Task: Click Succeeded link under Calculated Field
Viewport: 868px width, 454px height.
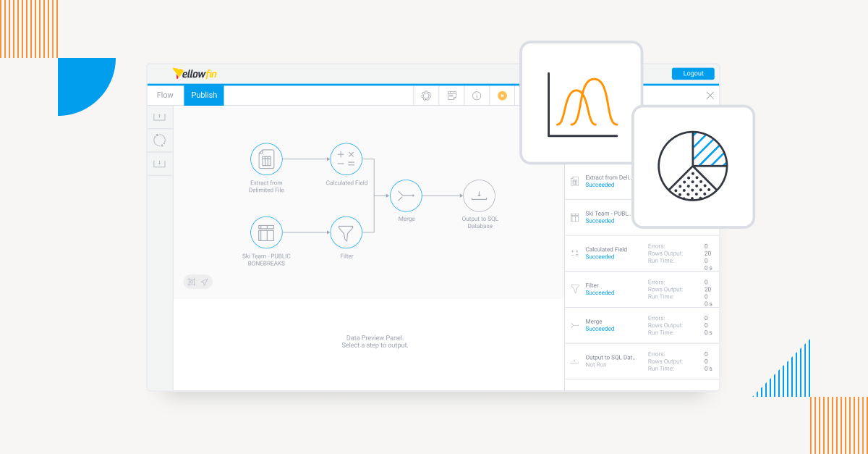Action: 600,257
